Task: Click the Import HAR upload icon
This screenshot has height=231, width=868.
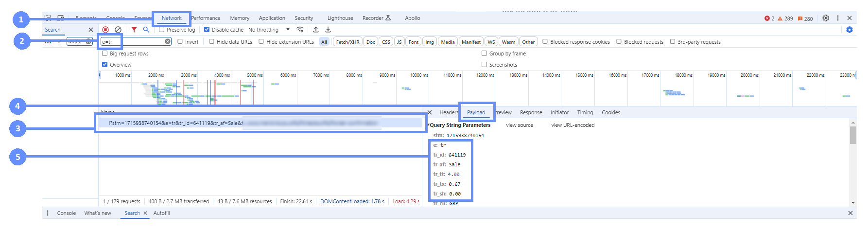Action: point(316,30)
